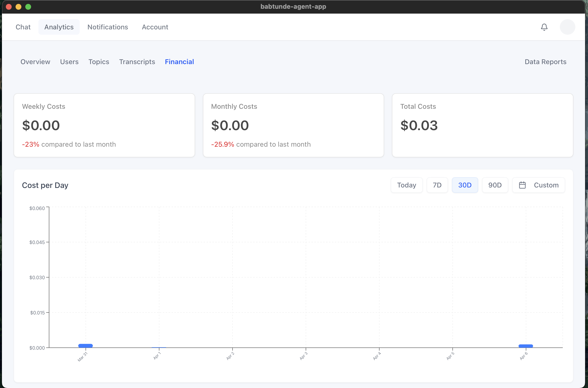The image size is (588, 388).
Task: Switch to Users analytics sub-tab
Action: [x=69, y=62]
